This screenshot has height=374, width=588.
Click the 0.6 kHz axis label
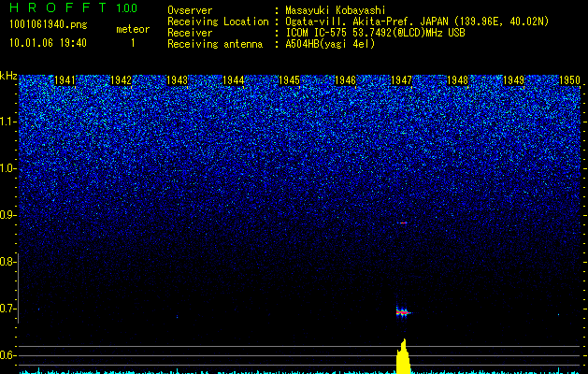(x=9, y=355)
